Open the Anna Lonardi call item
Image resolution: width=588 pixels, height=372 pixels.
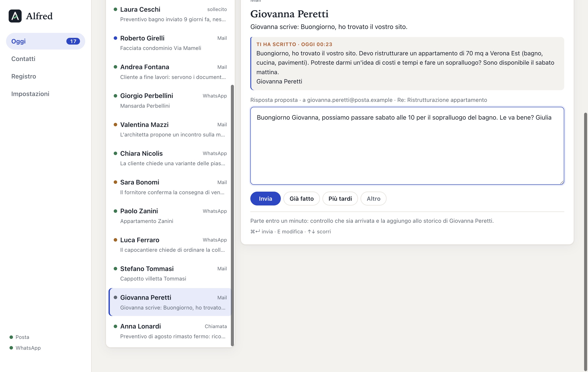click(x=170, y=331)
